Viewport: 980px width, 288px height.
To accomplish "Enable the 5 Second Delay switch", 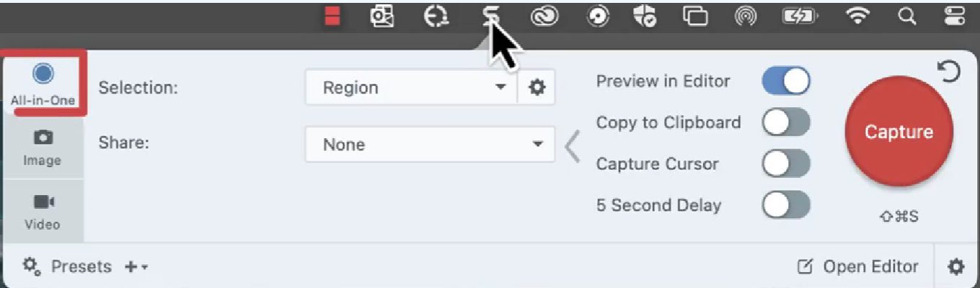I will (785, 206).
